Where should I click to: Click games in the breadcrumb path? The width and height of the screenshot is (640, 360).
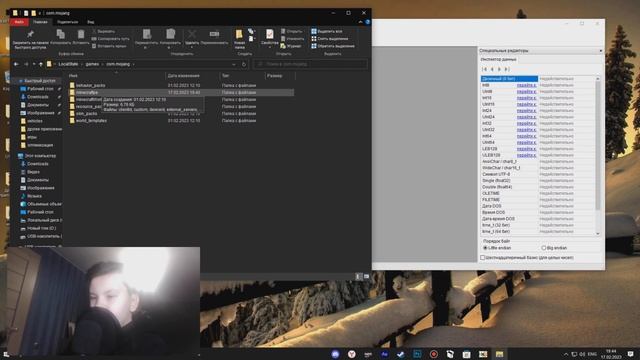(92, 64)
